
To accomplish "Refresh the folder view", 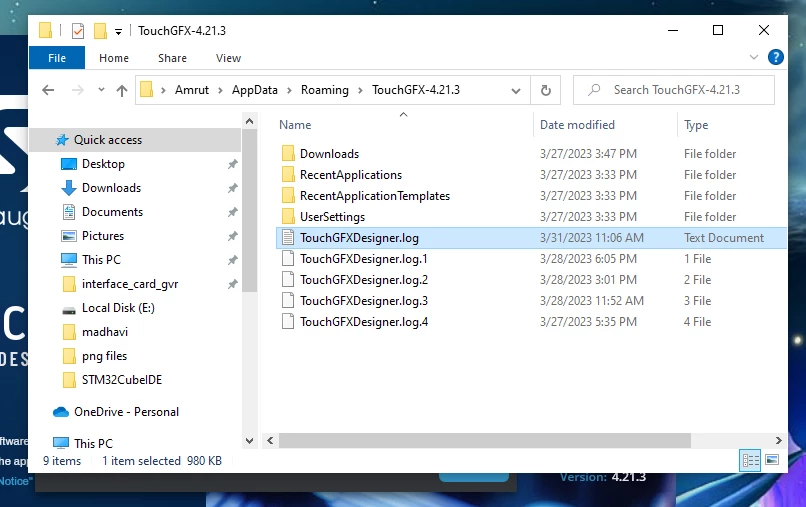I will pyautogui.click(x=546, y=90).
